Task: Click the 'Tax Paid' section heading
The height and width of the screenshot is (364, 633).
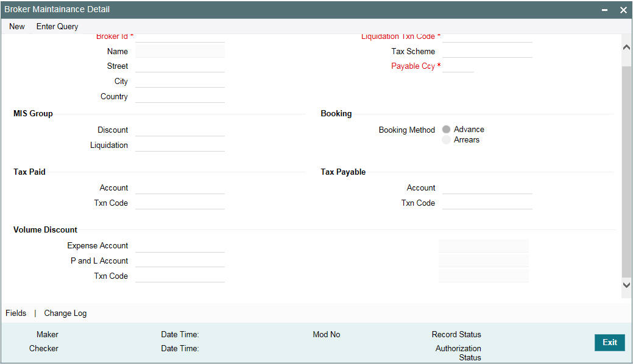Action: point(29,172)
